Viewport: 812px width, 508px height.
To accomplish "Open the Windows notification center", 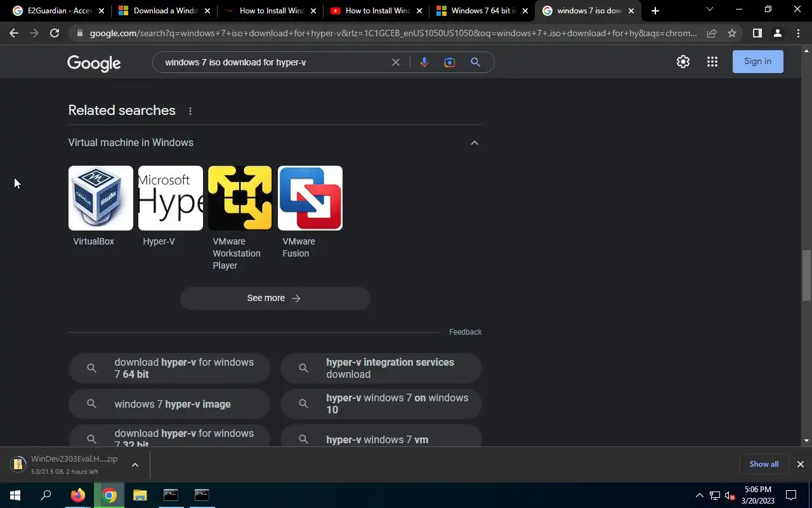I will click(x=791, y=495).
